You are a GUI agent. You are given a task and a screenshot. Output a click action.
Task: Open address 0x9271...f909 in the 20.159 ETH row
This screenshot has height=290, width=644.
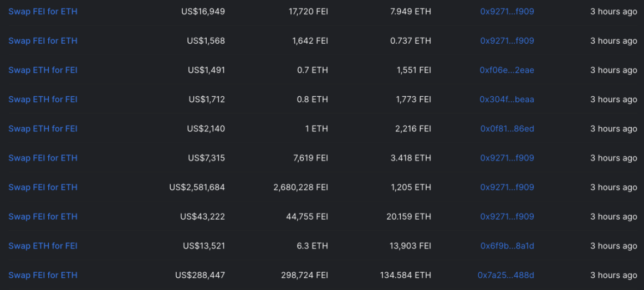pyautogui.click(x=507, y=216)
